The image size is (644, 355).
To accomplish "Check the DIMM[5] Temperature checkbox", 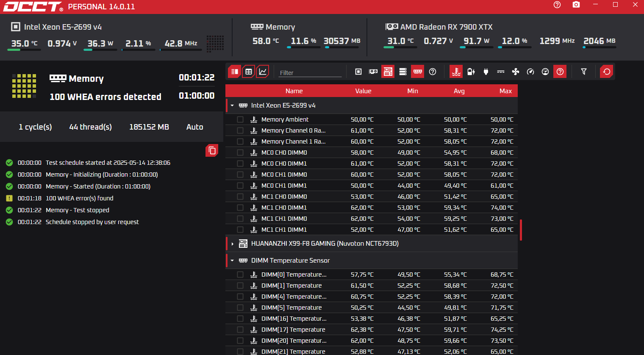I will (240, 308).
